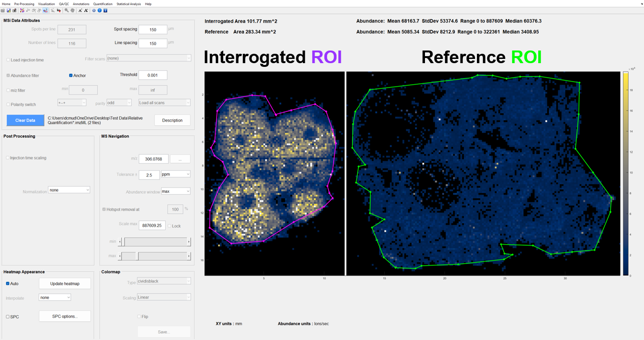Open help via blue question mark icon

100,10
